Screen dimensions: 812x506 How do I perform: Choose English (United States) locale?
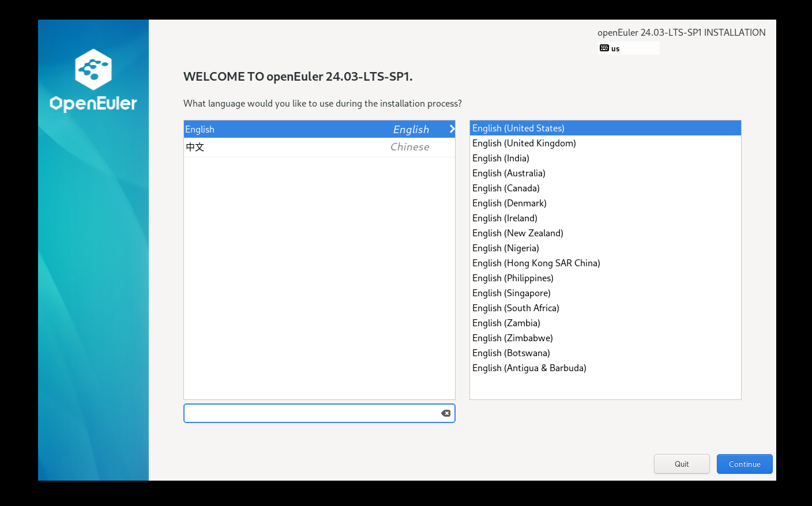tap(606, 128)
